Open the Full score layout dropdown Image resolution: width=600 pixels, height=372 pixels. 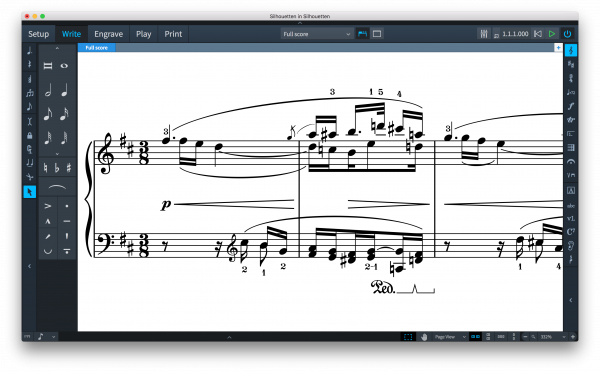(x=316, y=34)
